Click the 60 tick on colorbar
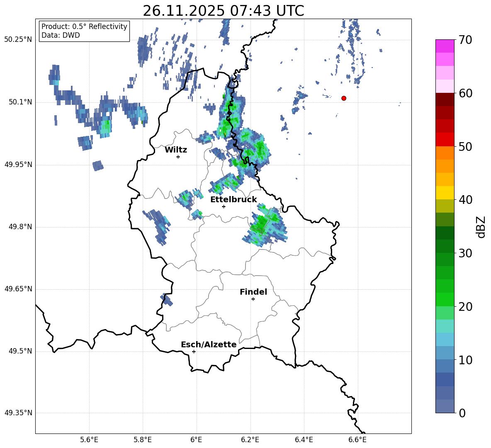The height and width of the screenshot is (448, 491). 465,93
